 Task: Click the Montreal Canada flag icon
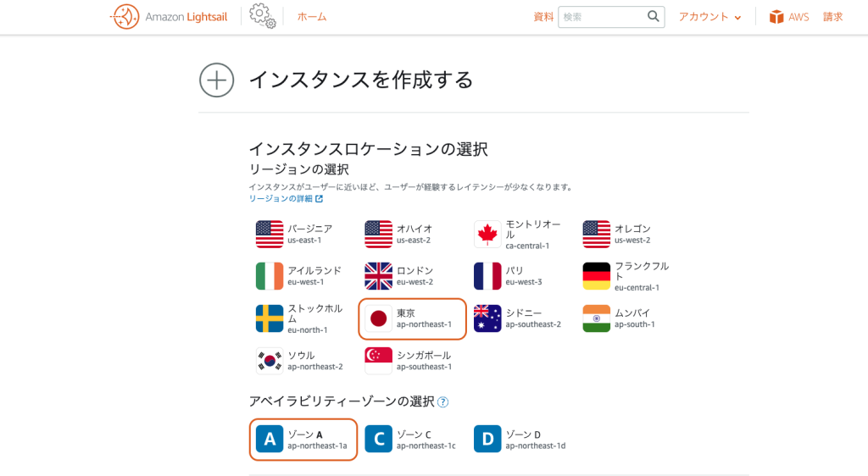point(487,235)
